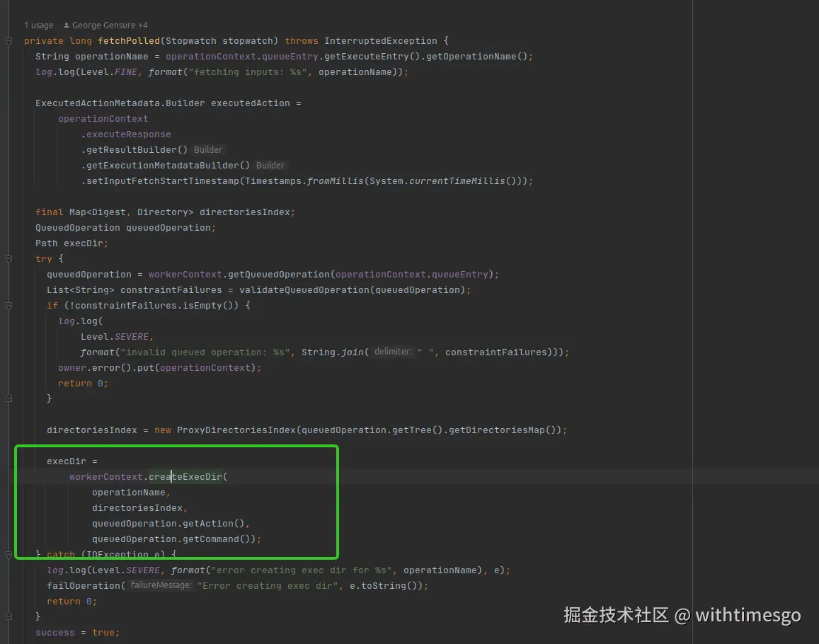This screenshot has width=819, height=644.
Task: Click the fromMillis static call
Action: (335, 181)
